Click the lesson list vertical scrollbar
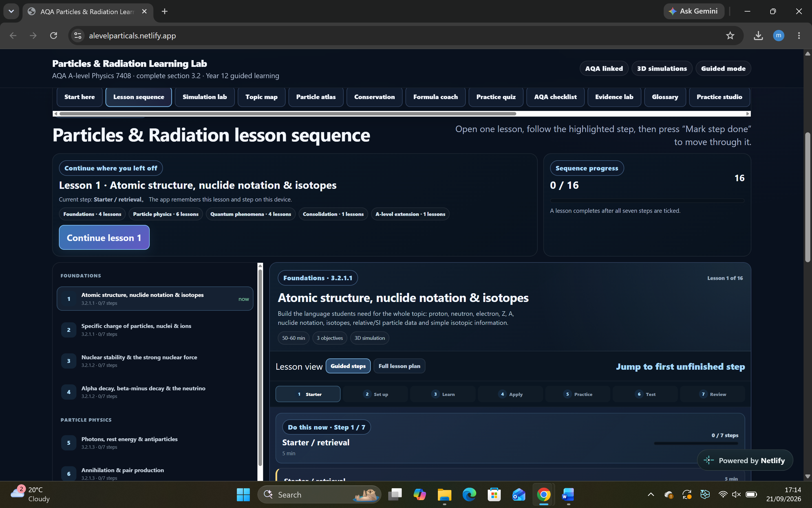Screen dimensions: 812x508 260,368
